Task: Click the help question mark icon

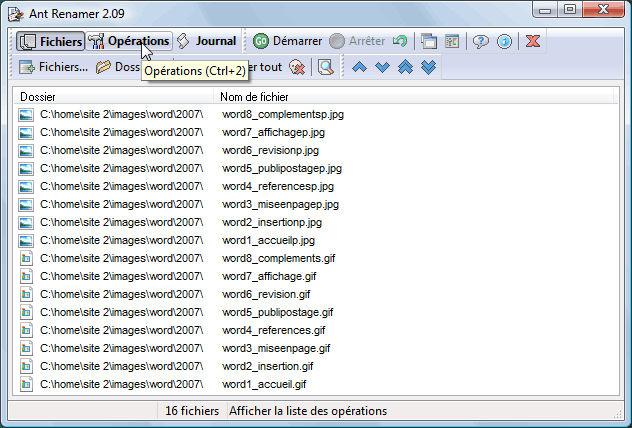Action: [481, 41]
